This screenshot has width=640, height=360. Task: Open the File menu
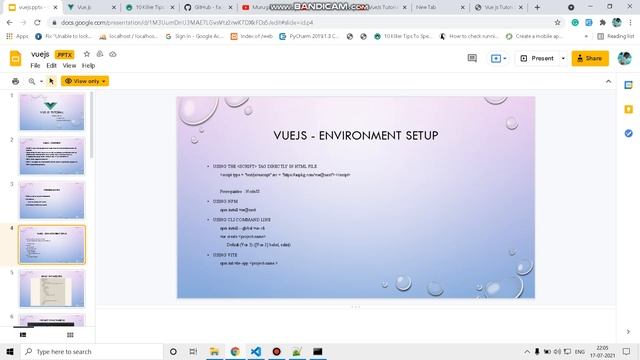[35, 65]
